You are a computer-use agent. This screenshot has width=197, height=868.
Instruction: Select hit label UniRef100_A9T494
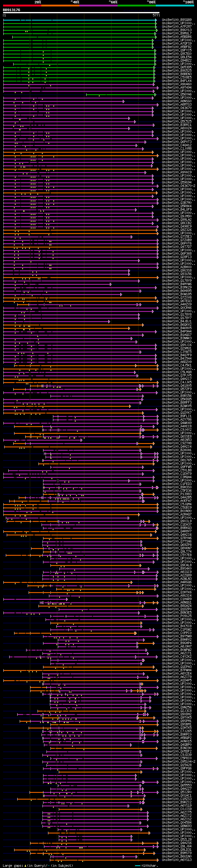[177, 88]
